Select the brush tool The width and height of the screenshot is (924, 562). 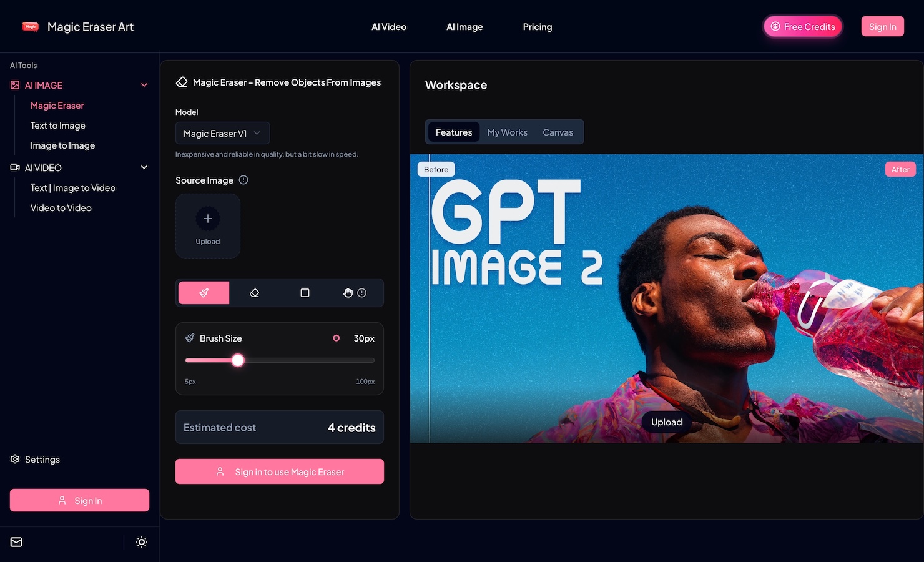click(x=204, y=293)
